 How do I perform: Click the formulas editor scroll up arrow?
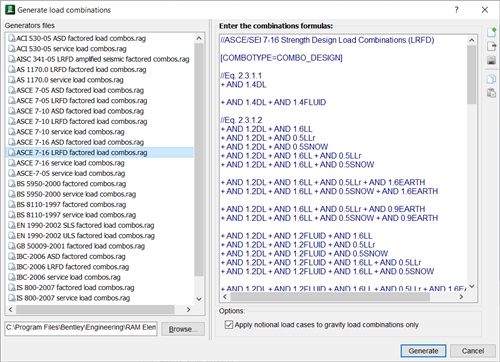472,40
